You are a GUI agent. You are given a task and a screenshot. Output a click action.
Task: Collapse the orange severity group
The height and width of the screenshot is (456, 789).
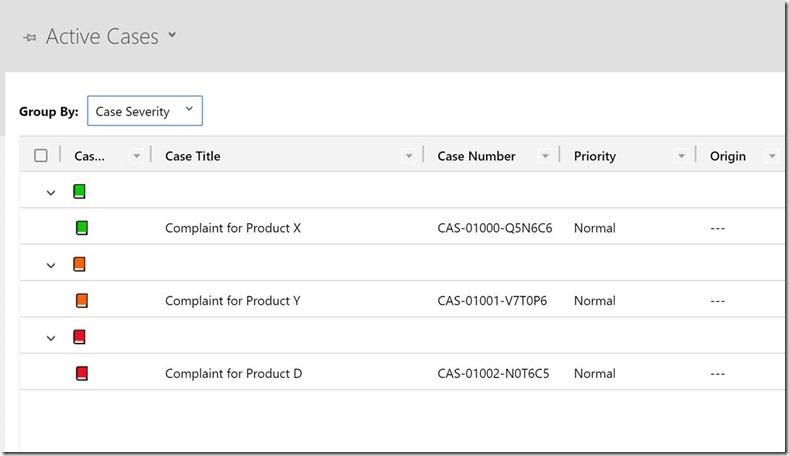point(51,265)
